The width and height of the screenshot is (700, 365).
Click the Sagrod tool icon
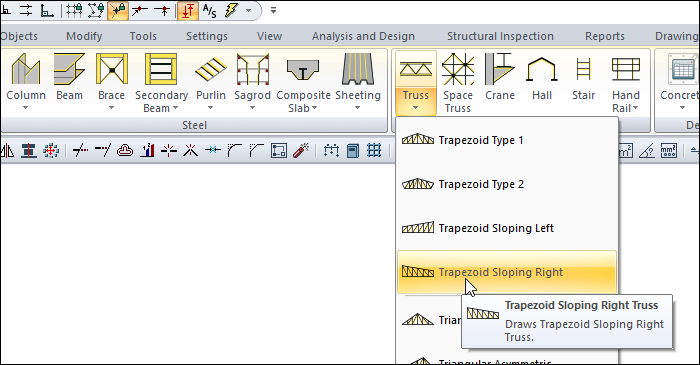[253, 69]
